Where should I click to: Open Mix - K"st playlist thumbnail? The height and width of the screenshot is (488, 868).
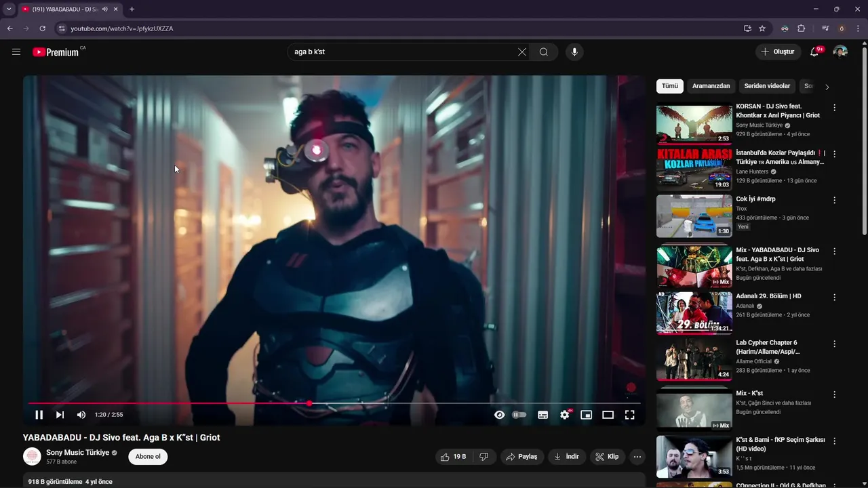694,410
